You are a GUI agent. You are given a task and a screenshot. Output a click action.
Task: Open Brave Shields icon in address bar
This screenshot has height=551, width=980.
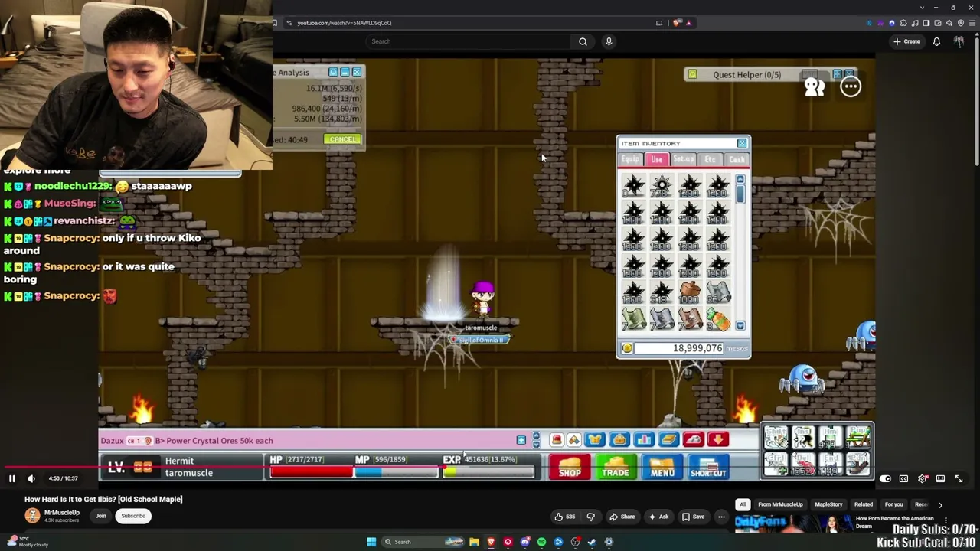[678, 23]
